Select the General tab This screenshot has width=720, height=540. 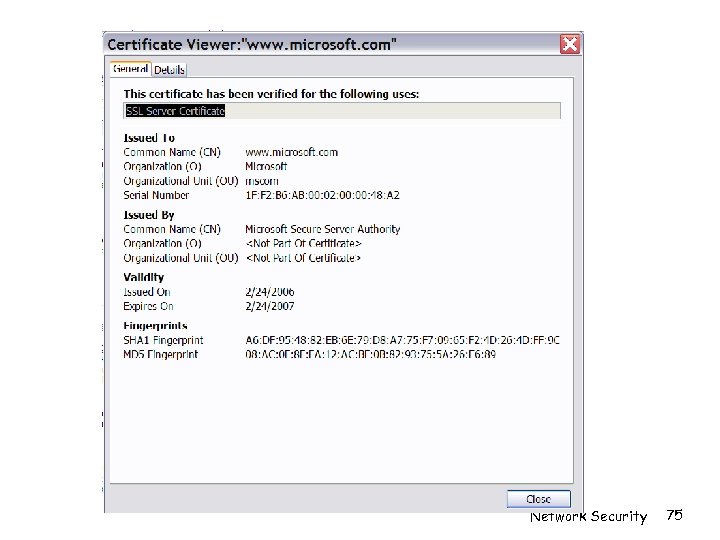(x=130, y=69)
